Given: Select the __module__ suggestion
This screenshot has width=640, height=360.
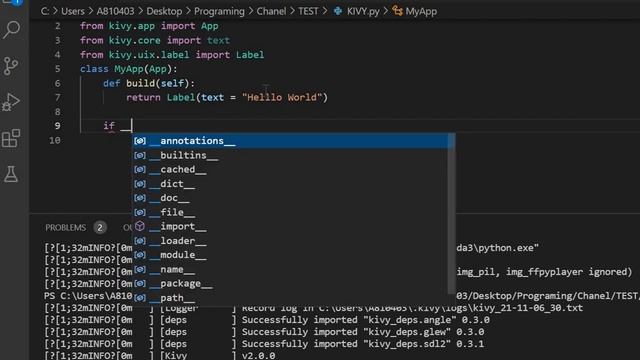Looking at the screenshot, I should pos(290,255).
